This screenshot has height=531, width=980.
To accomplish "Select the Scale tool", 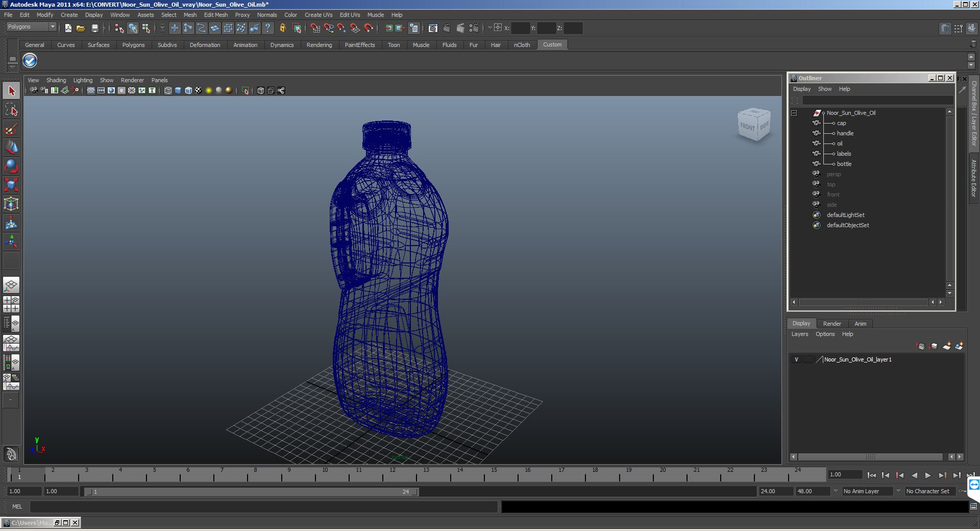I will pos(11,184).
